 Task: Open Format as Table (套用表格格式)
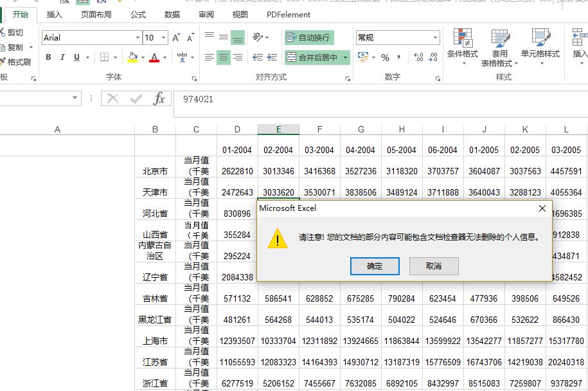[499, 48]
